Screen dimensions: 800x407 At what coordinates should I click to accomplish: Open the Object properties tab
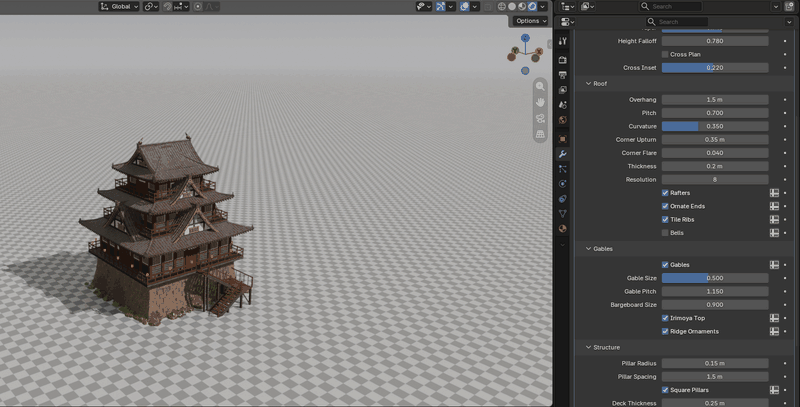(x=563, y=139)
